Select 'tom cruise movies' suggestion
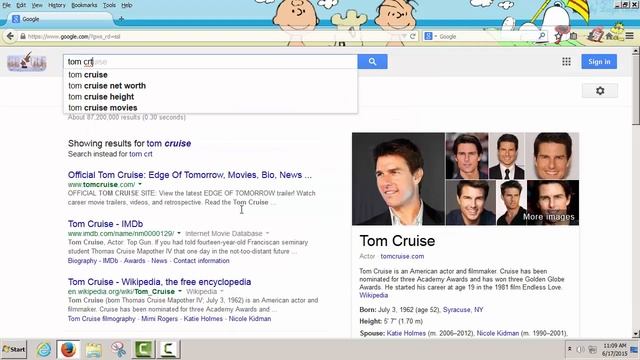 point(210,108)
